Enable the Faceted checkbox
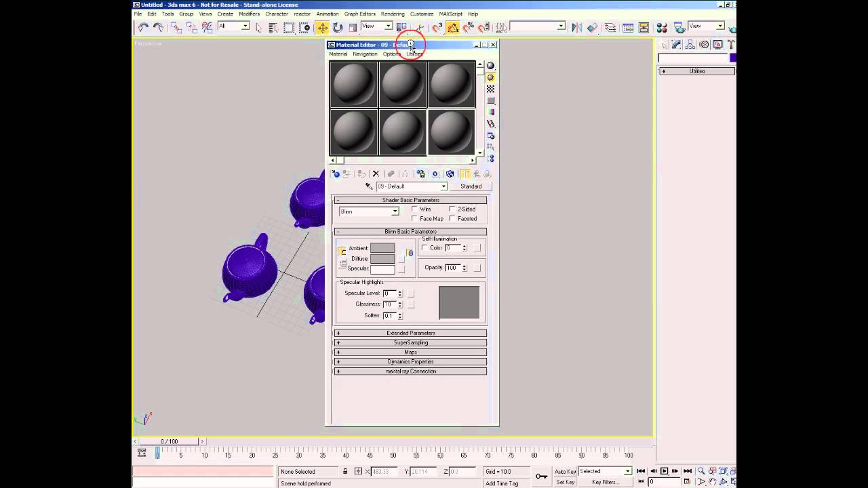868x488 pixels. click(x=452, y=219)
